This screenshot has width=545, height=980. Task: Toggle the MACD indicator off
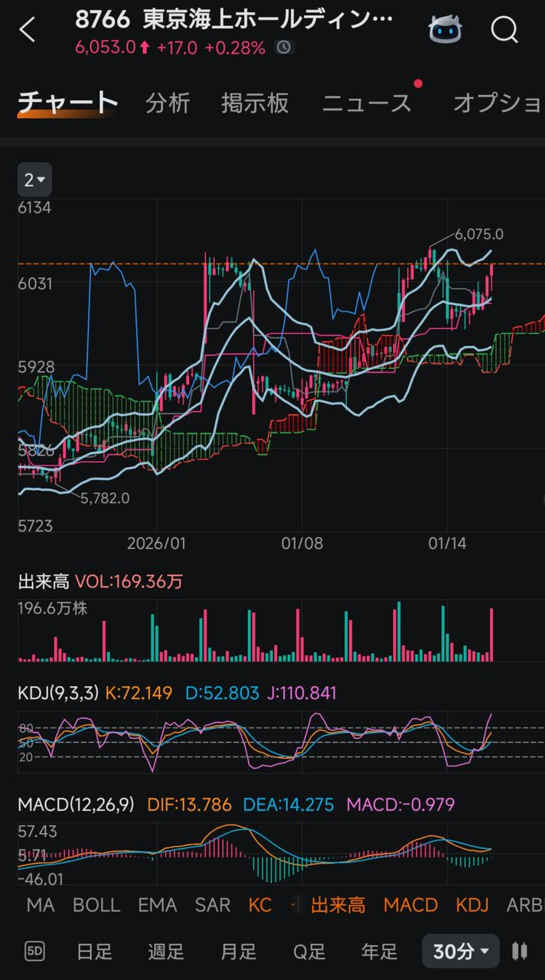pyautogui.click(x=410, y=905)
